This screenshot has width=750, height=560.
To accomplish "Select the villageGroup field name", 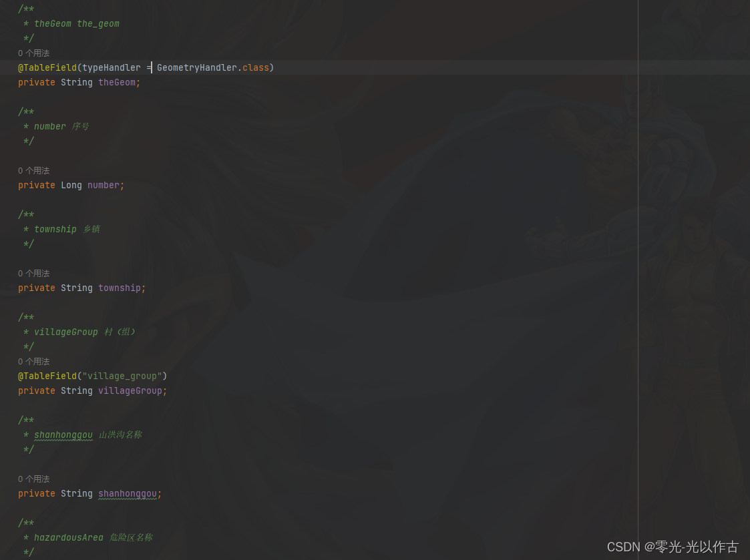I will (130, 390).
